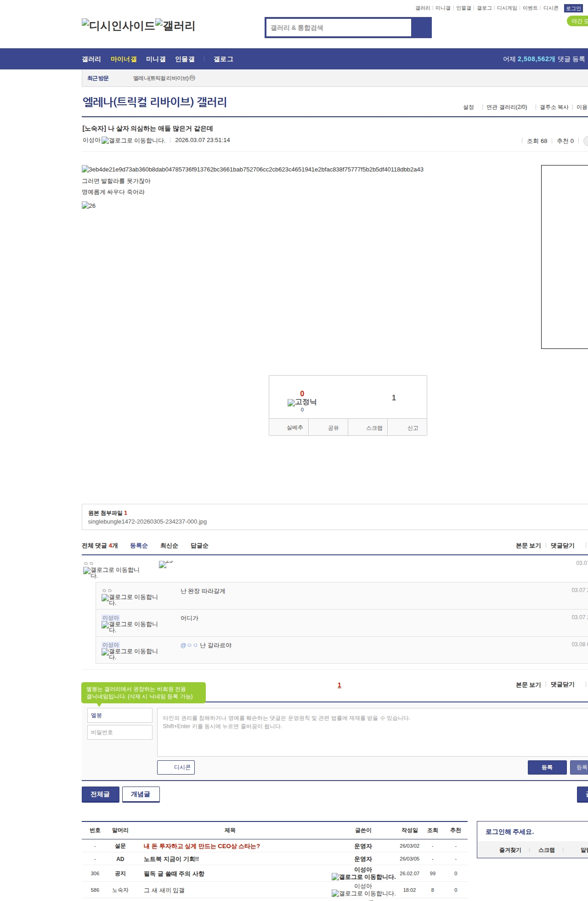Switch to the 개념글 tab
The image size is (588, 901).
click(141, 794)
